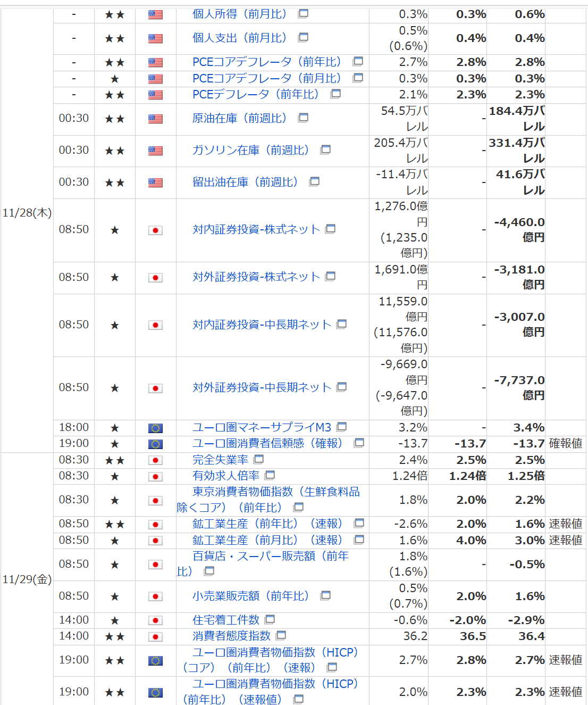Open 個人所得（前月比） indicator link

click(239, 14)
